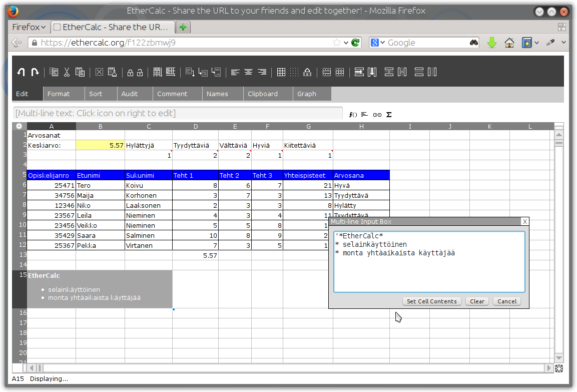Image resolution: width=577 pixels, height=392 pixels.
Task: Open a new tab with the plus button
Action: coord(183,27)
